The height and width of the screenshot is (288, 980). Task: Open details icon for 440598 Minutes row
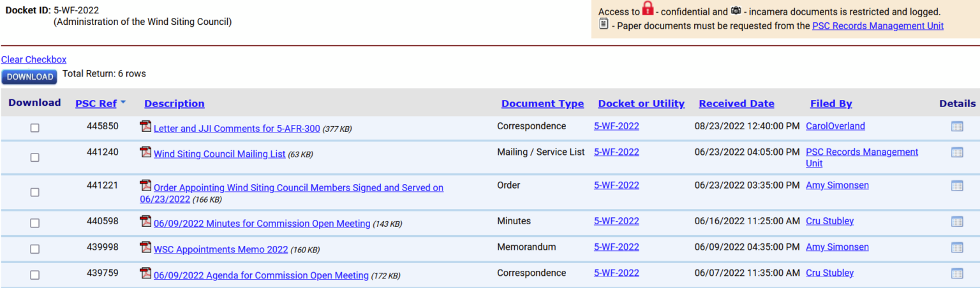(957, 222)
